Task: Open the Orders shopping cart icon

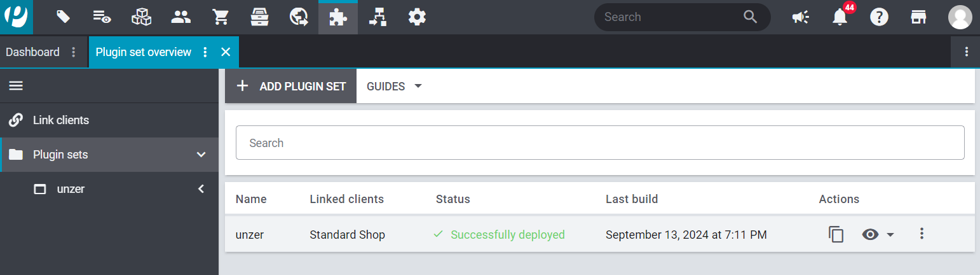Action: pyautogui.click(x=221, y=17)
